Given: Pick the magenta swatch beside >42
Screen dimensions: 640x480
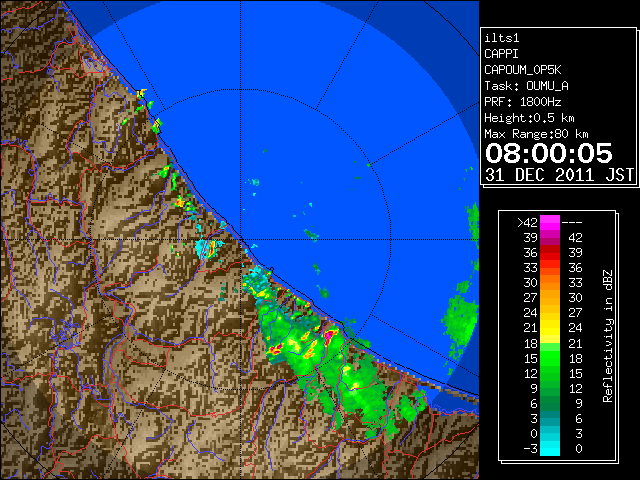Looking at the screenshot, I should click(x=550, y=223).
